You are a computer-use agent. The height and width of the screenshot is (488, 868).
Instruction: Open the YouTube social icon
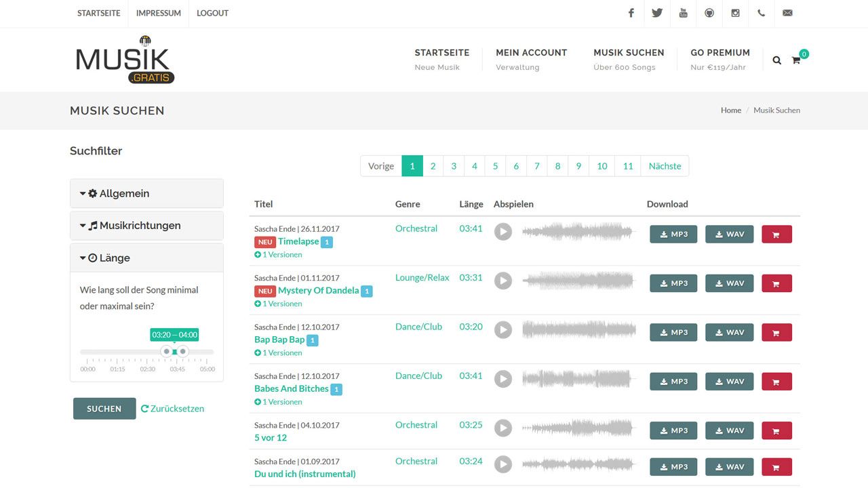pos(683,13)
